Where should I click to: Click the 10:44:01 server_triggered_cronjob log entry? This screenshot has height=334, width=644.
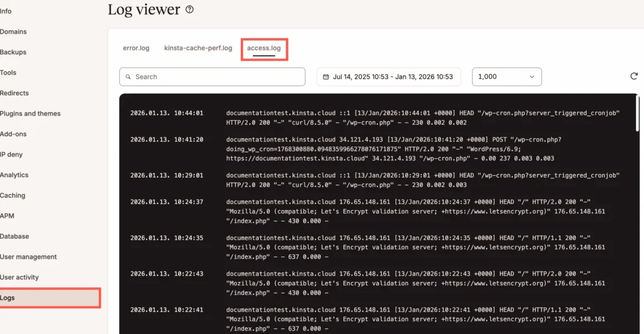(x=422, y=118)
